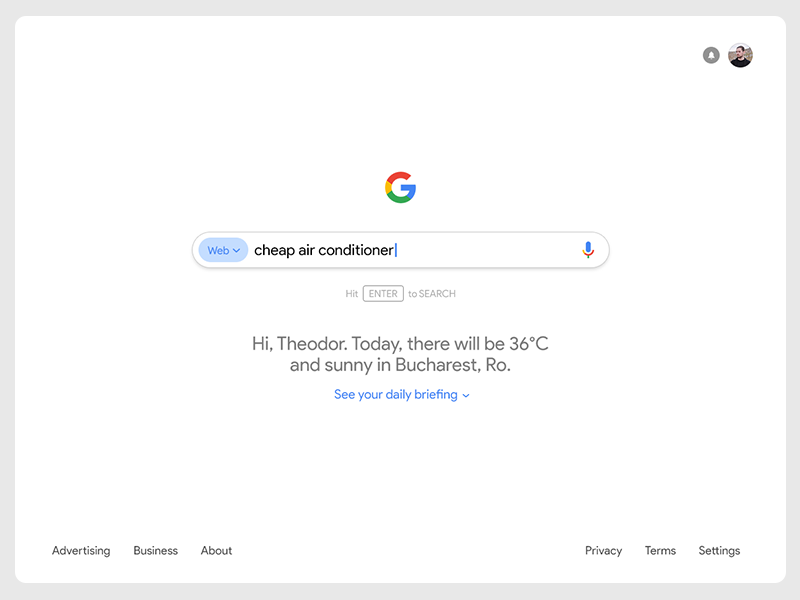Screen dimensions: 800x600
Task: Click the Google G logo
Action: pyautogui.click(x=400, y=187)
